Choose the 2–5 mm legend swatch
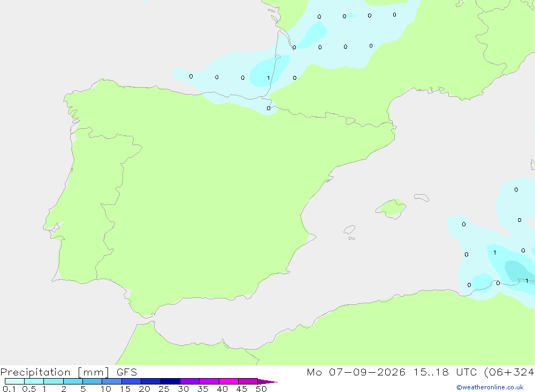Viewport: 535px width, 392px height. (x=73, y=381)
